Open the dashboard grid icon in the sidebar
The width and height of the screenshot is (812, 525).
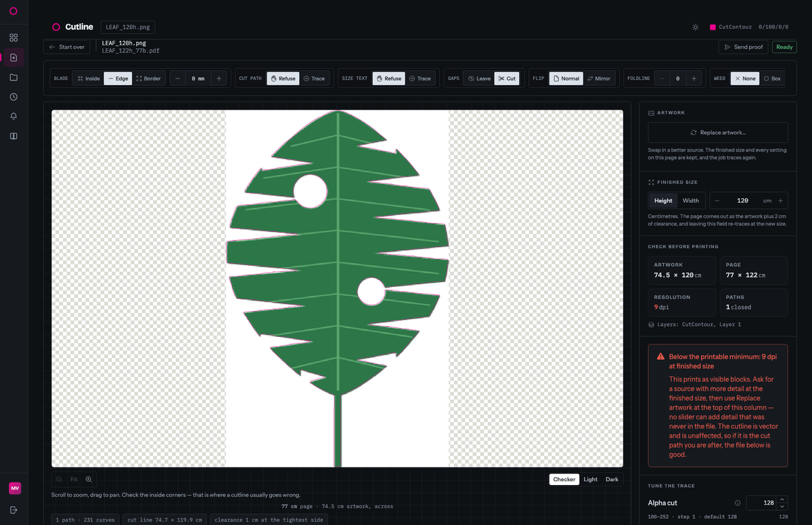click(x=14, y=38)
